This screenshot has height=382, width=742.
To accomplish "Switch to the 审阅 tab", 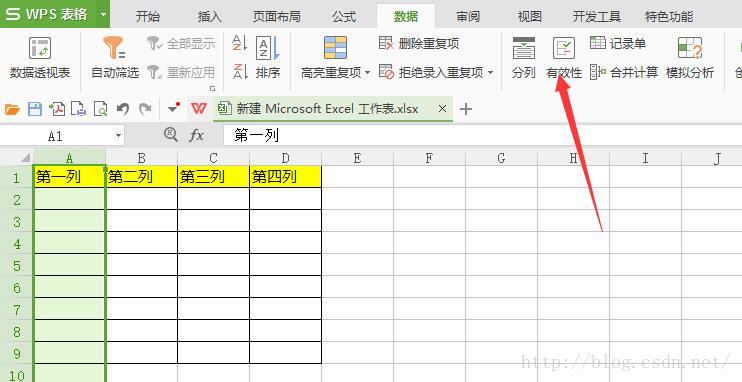I will (468, 17).
